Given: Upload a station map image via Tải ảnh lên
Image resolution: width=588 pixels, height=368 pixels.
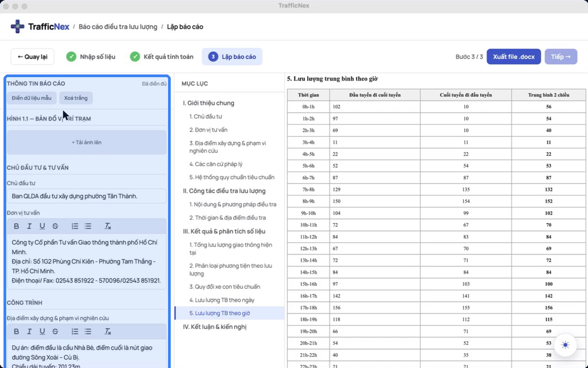Looking at the screenshot, I should (87, 143).
